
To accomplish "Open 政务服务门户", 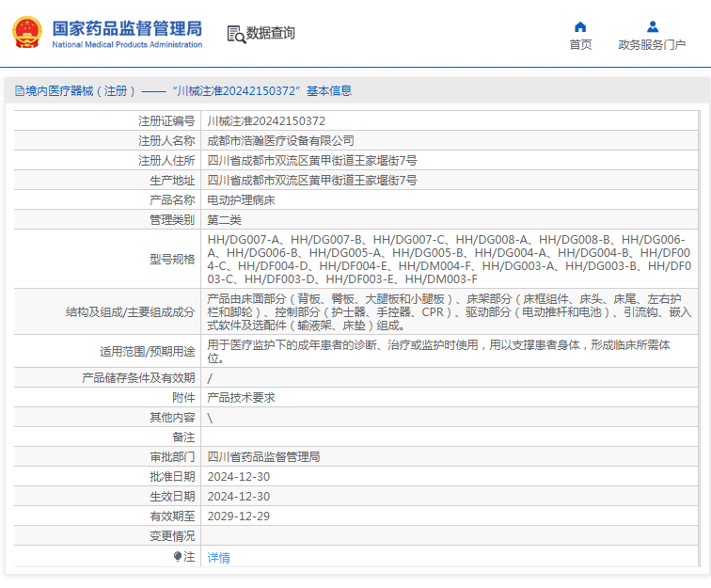I will point(652,45).
